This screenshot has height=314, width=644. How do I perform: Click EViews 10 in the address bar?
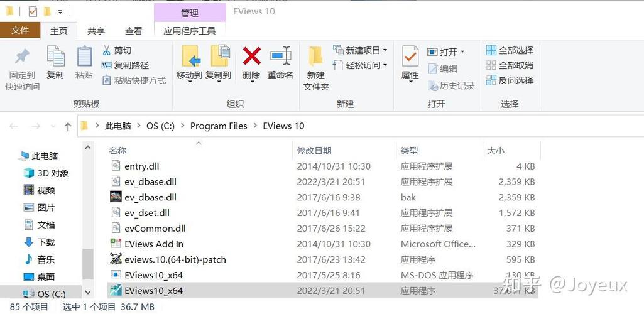pos(283,126)
